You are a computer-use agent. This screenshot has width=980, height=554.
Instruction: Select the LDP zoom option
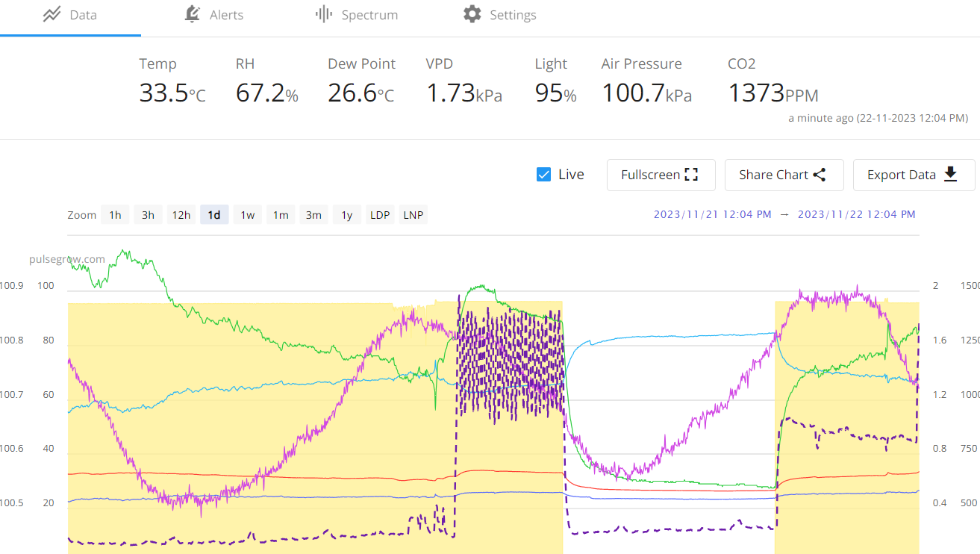point(380,215)
